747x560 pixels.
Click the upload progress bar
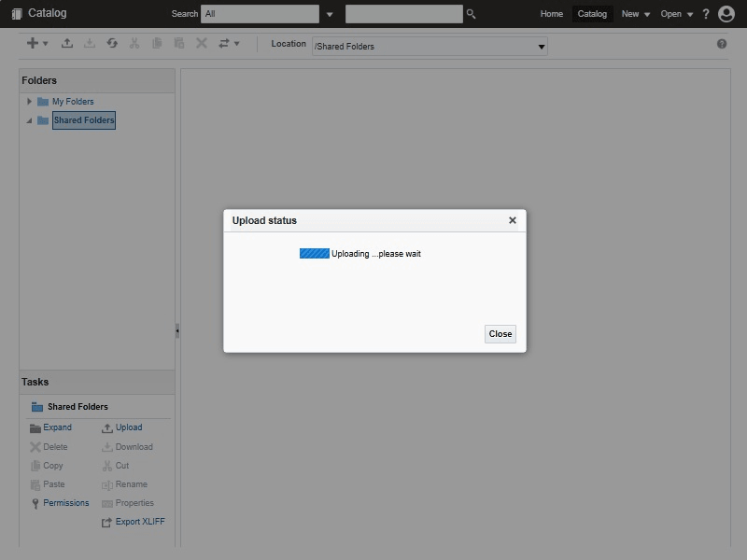coord(314,253)
